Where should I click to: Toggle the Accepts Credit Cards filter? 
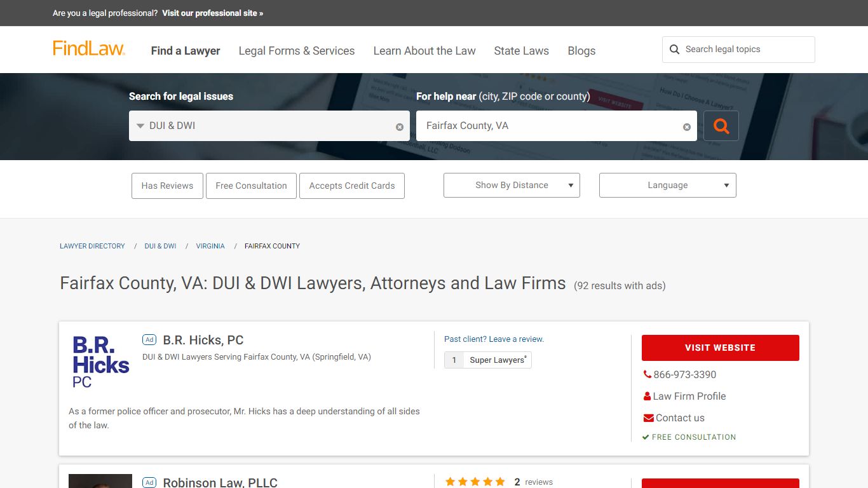pos(352,186)
